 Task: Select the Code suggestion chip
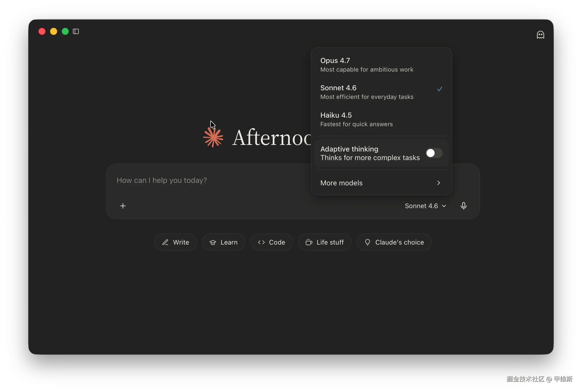point(272,242)
